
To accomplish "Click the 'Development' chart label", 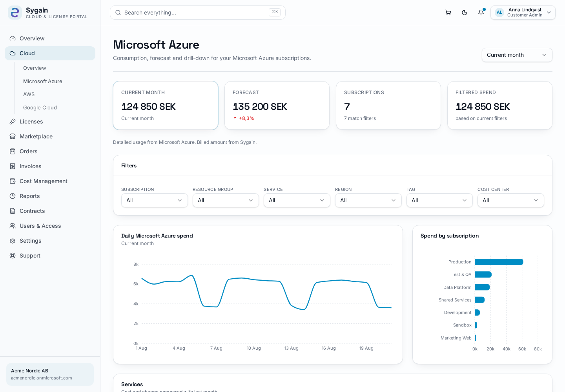I will [458, 312].
